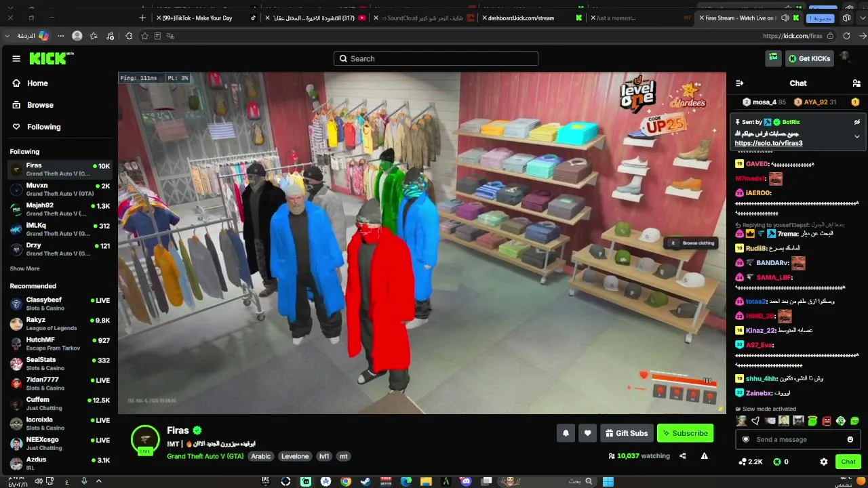
Task: Click the green Subscribe button
Action: pyautogui.click(x=685, y=433)
